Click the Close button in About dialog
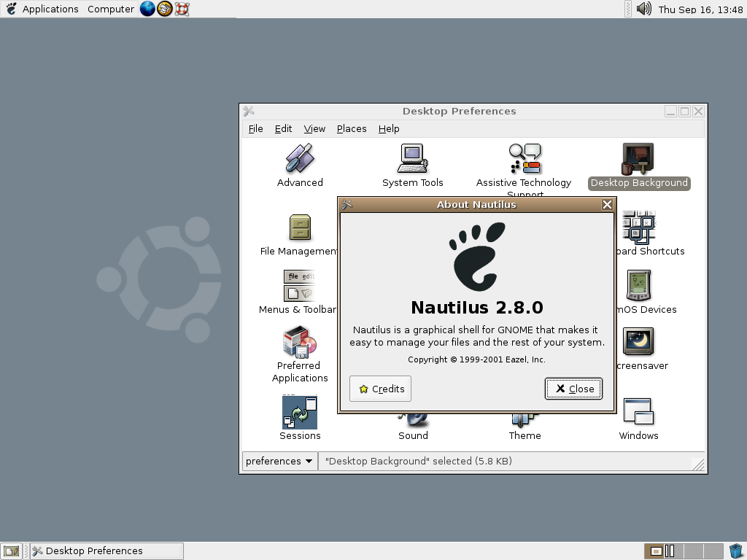The width and height of the screenshot is (747, 560). 573,389
